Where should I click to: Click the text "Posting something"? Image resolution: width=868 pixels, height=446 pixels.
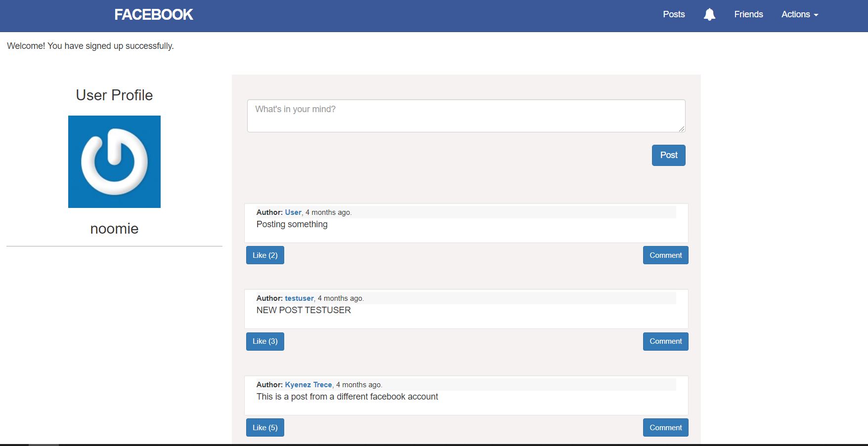click(292, 224)
